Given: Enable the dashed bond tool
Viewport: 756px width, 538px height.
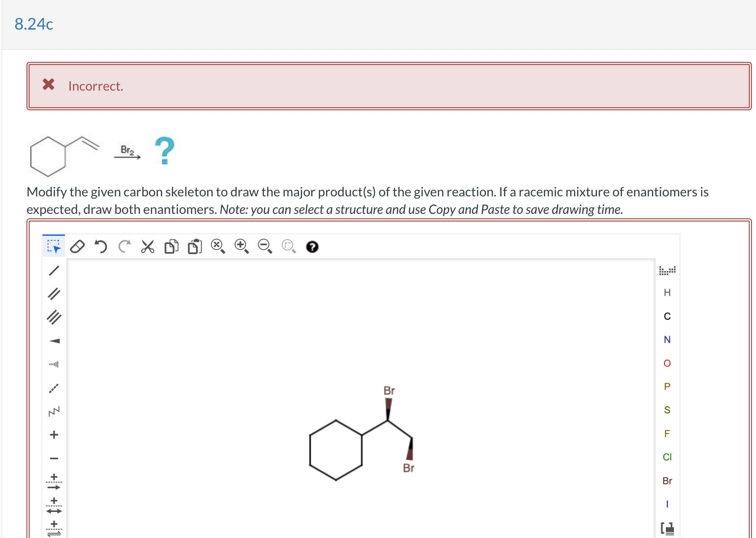Looking at the screenshot, I should [x=53, y=388].
